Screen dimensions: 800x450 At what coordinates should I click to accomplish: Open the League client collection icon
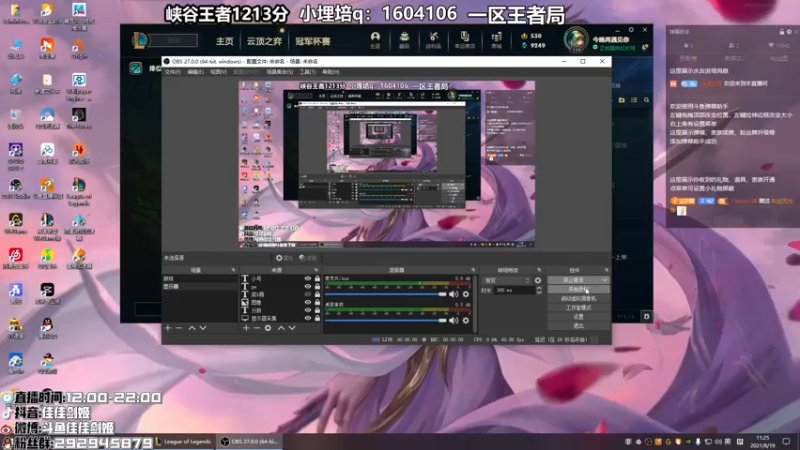(404, 40)
